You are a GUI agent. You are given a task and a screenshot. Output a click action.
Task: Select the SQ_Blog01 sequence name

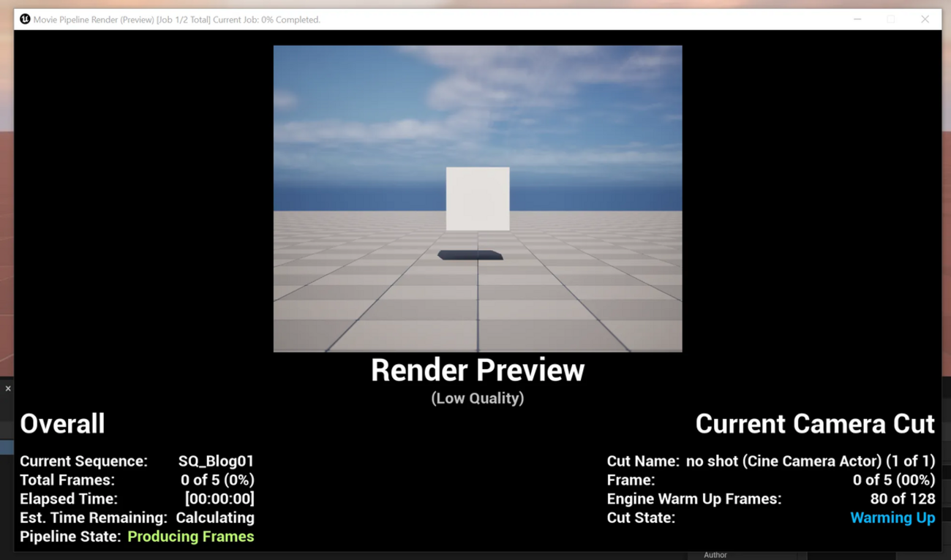[x=216, y=461]
